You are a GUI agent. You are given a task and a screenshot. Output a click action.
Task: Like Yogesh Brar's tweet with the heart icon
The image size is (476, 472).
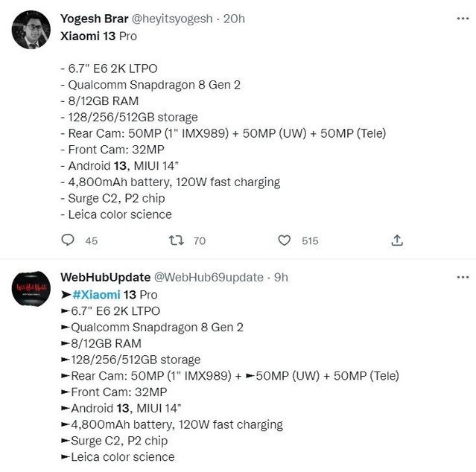tap(285, 240)
